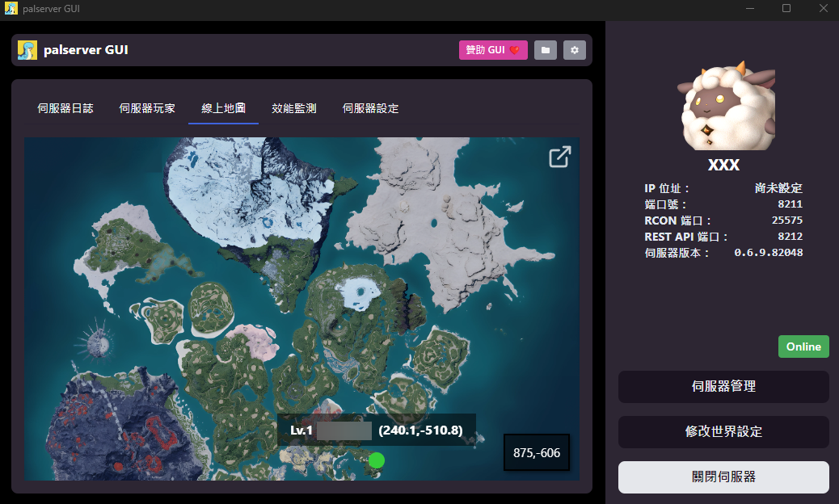This screenshot has height=504, width=839.
Task: Click the 修改世界設定 button
Action: [723, 432]
